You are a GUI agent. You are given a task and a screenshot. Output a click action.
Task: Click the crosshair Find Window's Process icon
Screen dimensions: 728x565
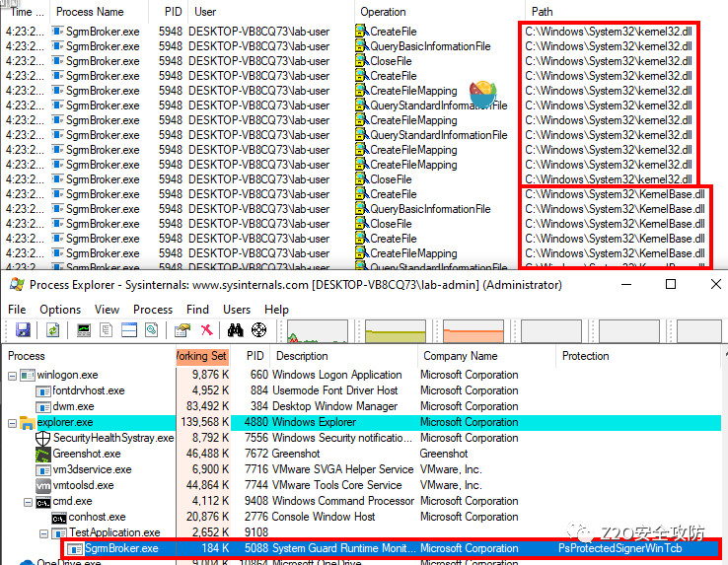258,330
